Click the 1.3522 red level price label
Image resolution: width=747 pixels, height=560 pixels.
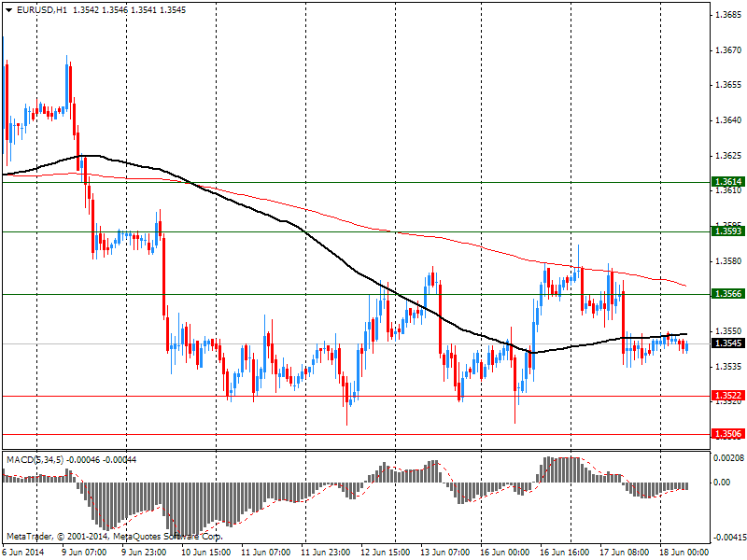pyautogui.click(x=728, y=396)
